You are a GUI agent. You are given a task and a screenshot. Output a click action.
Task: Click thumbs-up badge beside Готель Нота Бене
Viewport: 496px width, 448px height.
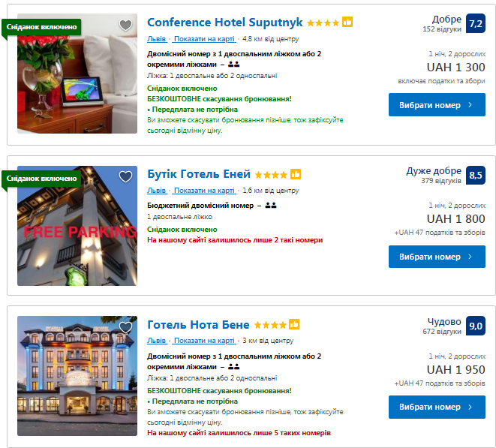(294, 325)
